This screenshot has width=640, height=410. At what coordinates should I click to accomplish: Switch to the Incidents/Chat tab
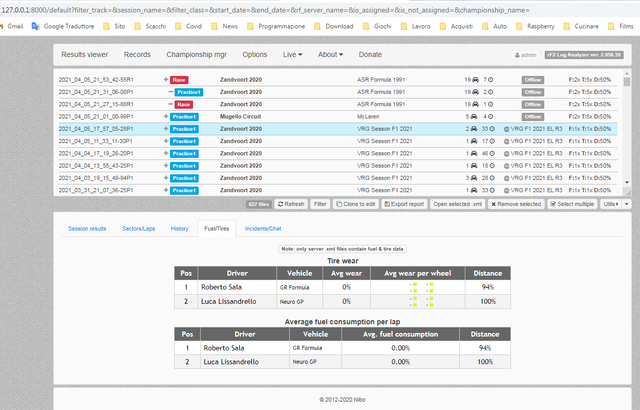(263, 228)
